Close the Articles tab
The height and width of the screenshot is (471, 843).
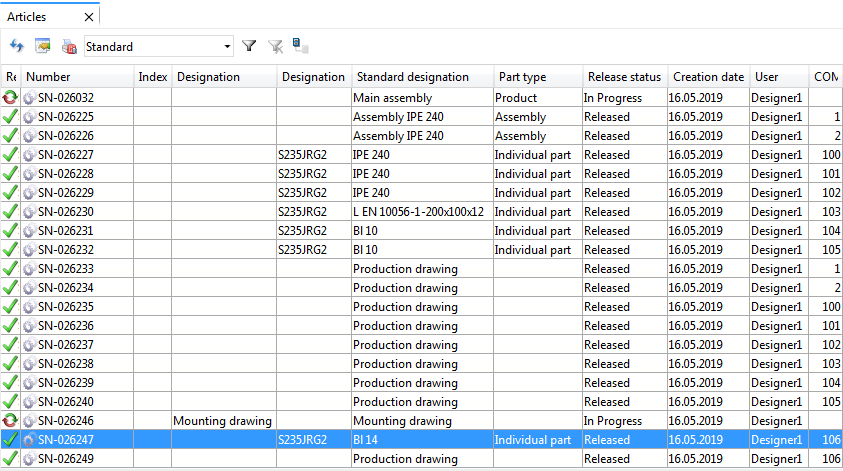coord(89,17)
